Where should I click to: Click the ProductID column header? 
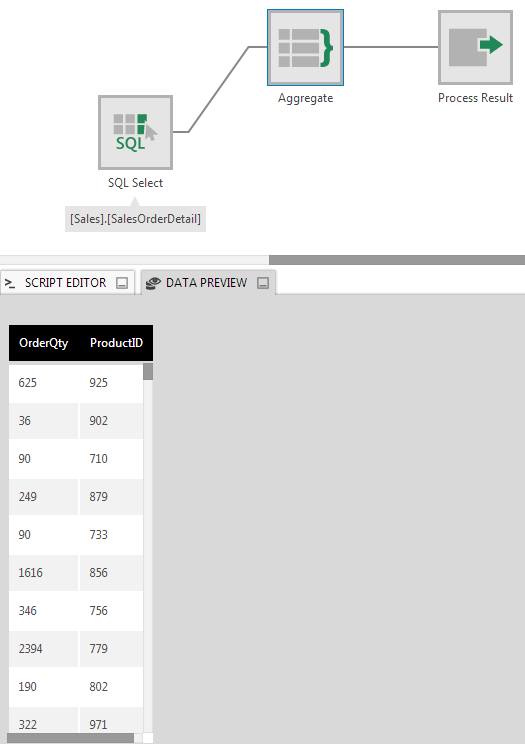point(116,343)
